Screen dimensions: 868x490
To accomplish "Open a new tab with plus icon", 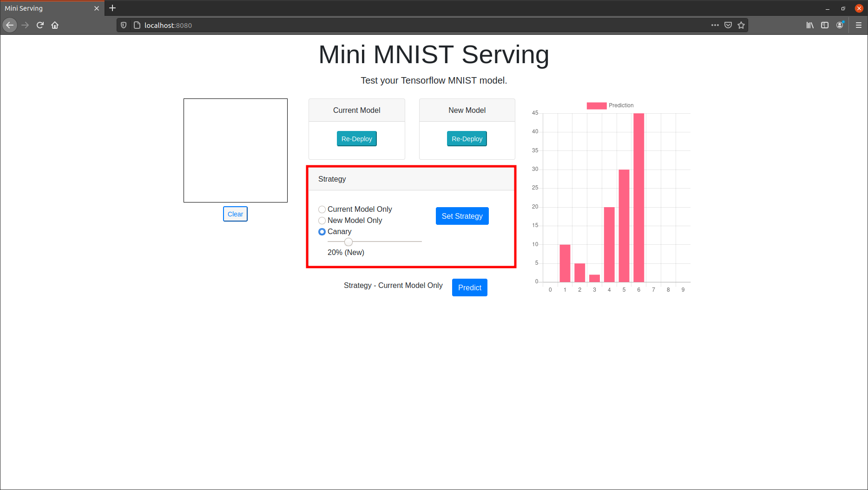I will click(x=112, y=8).
